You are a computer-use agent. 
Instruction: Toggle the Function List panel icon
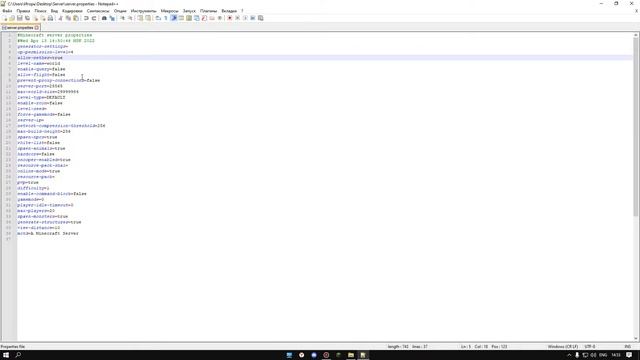pos(204,18)
